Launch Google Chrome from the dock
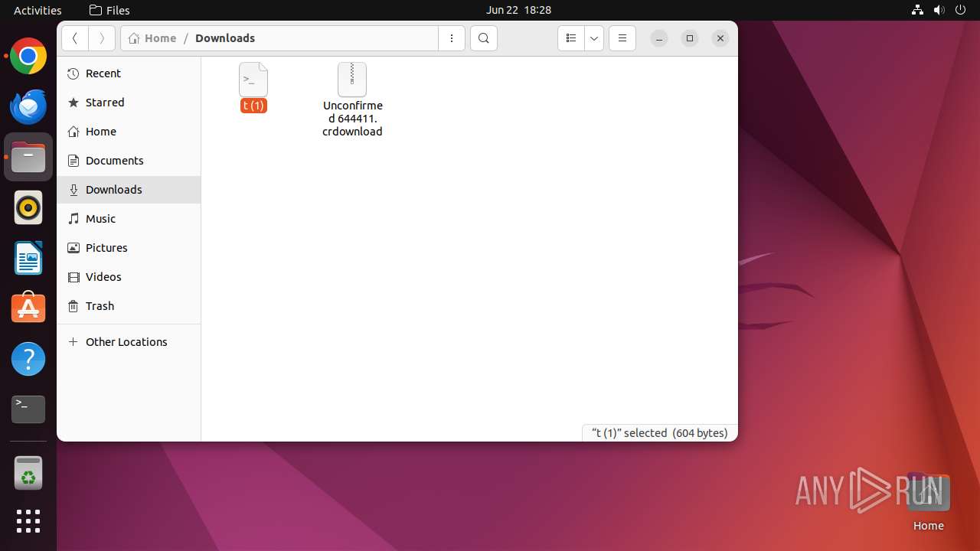980x551 pixels. [28, 56]
